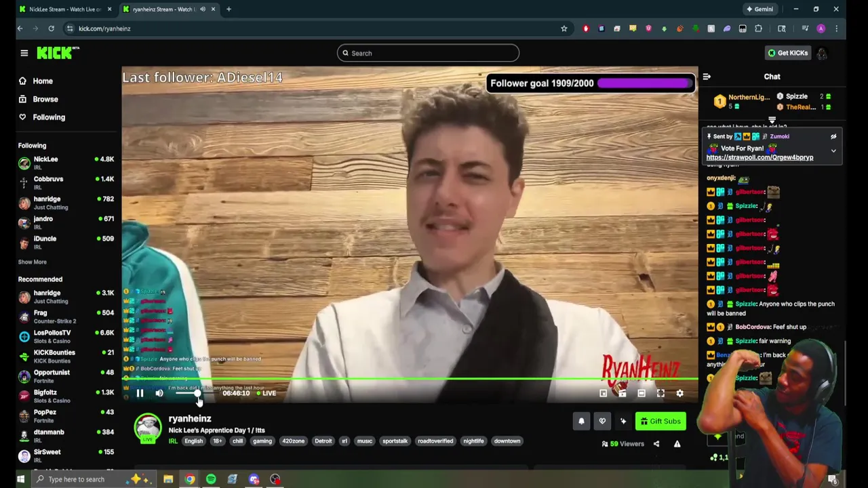The width and height of the screenshot is (868, 488).
Task: Mute the stream volume
Action: 159,393
